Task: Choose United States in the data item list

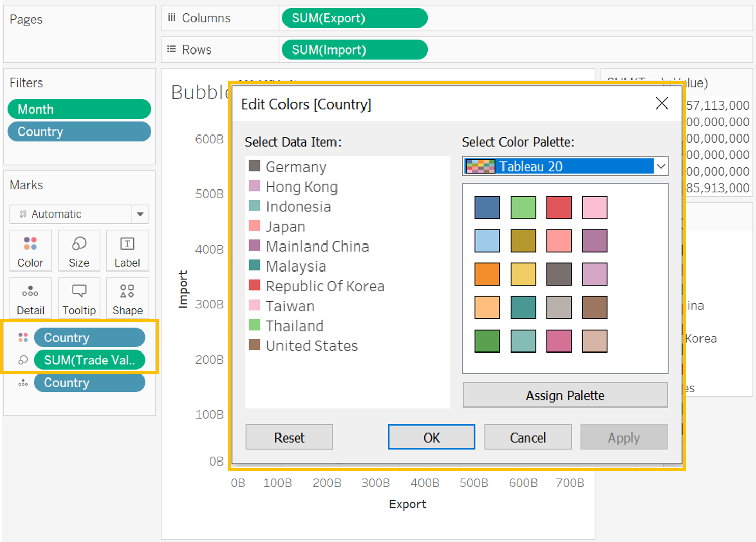Action: point(312,346)
